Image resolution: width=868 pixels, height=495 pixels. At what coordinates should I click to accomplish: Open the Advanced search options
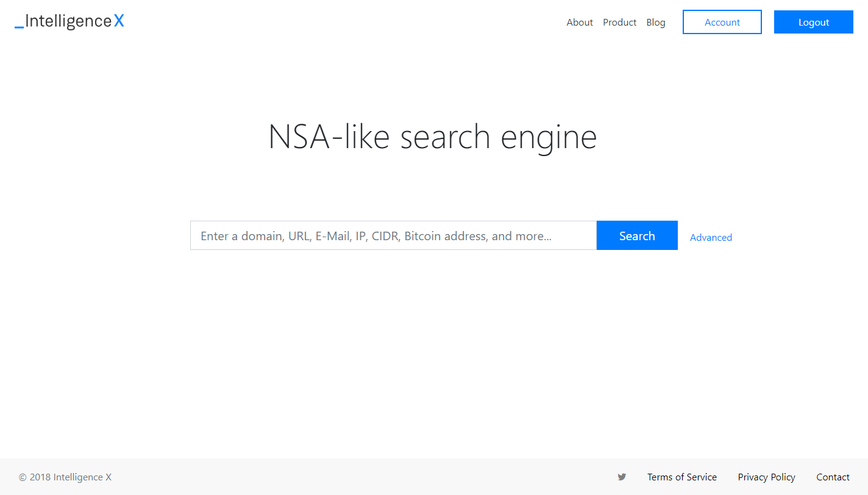pyautogui.click(x=711, y=238)
